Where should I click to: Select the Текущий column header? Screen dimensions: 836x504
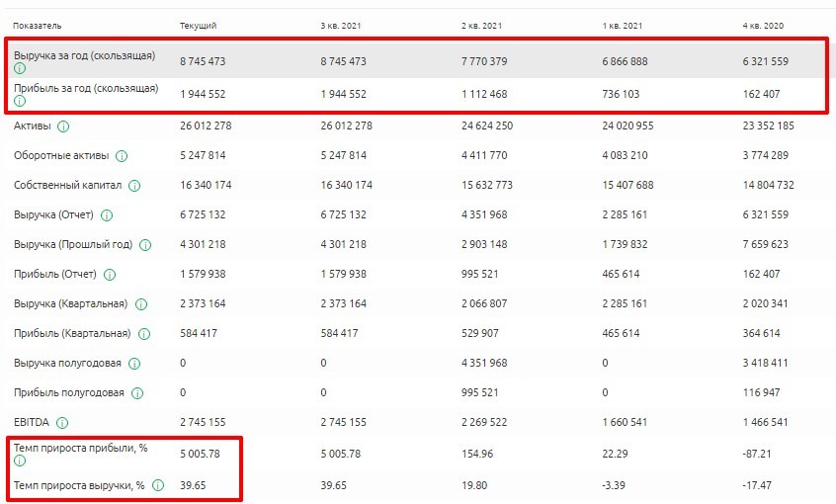[198, 25]
